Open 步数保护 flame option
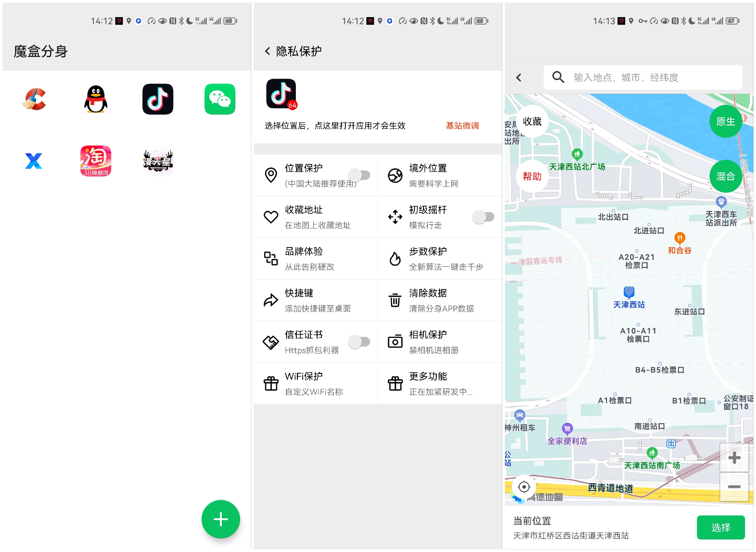Image resolution: width=756 pixels, height=552 pixels. (x=440, y=259)
